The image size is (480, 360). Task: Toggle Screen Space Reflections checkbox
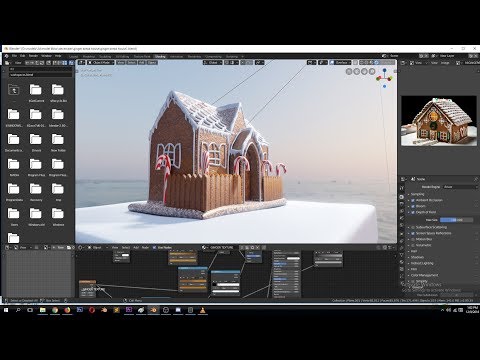[413, 233]
